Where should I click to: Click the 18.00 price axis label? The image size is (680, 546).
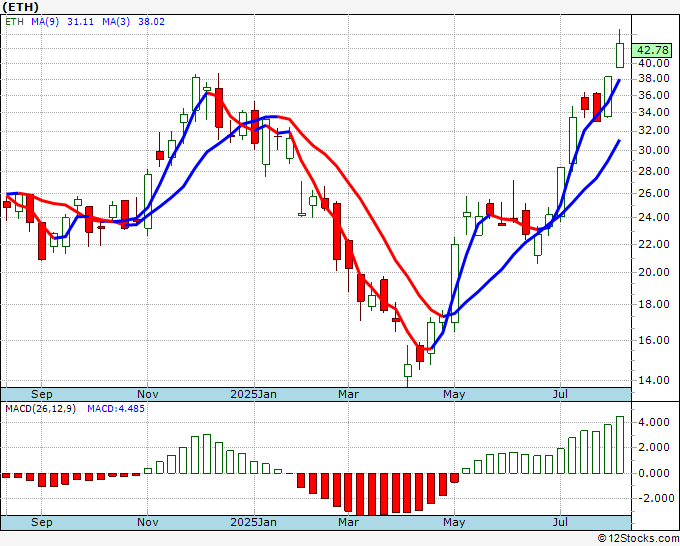tap(654, 304)
